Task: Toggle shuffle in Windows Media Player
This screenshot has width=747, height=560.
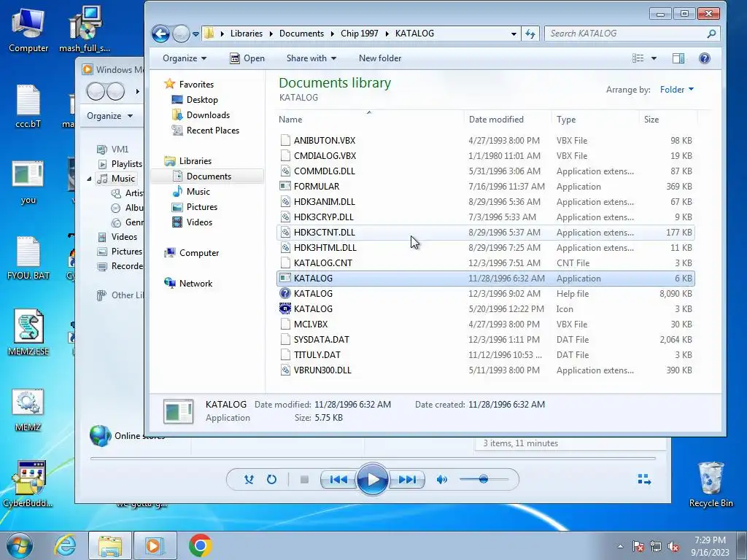Action: tap(249, 480)
